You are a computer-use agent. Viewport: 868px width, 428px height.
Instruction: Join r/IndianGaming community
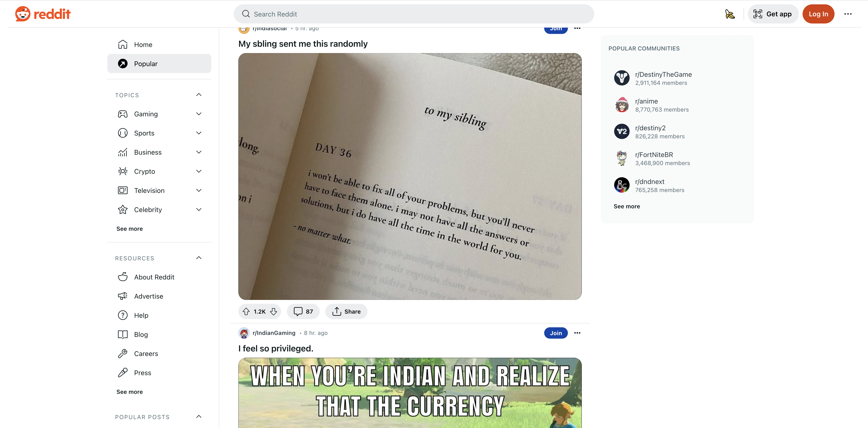coord(556,333)
